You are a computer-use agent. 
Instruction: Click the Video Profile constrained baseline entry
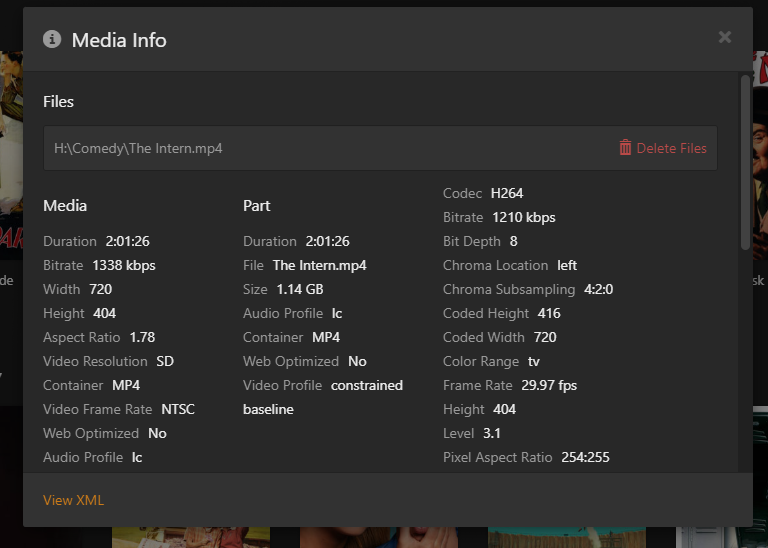(322, 385)
